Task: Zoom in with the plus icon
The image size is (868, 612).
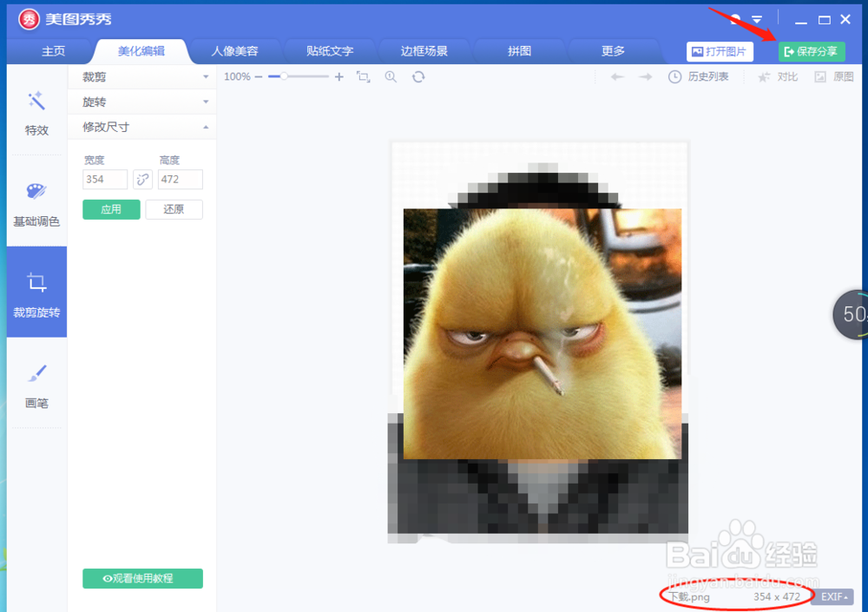Action: pyautogui.click(x=339, y=77)
